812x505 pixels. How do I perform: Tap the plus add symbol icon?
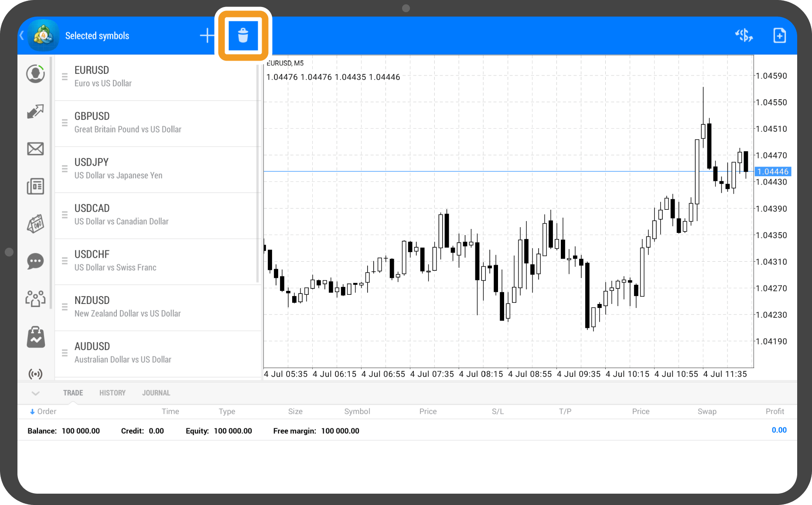pos(207,35)
